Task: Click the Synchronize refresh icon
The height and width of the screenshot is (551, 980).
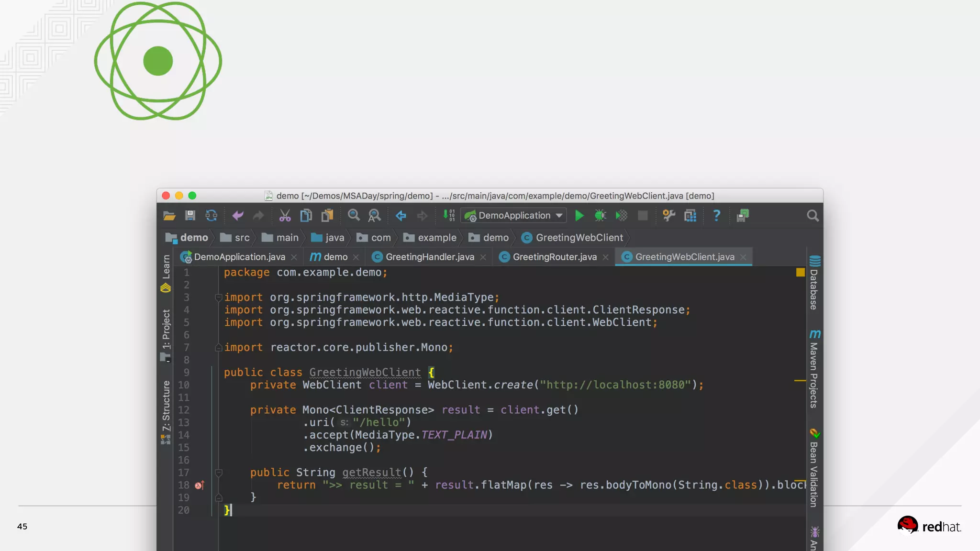Action: (x=211, y=216)
